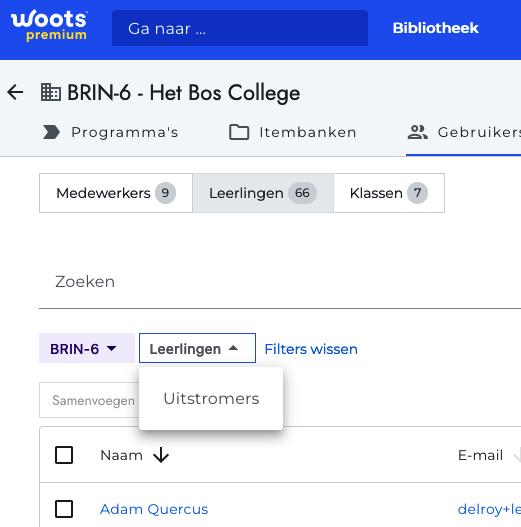The height and width of the screenshot is (527, 521).
Task: Open the BRIN-6 filter dropdown
Action: 87,349
